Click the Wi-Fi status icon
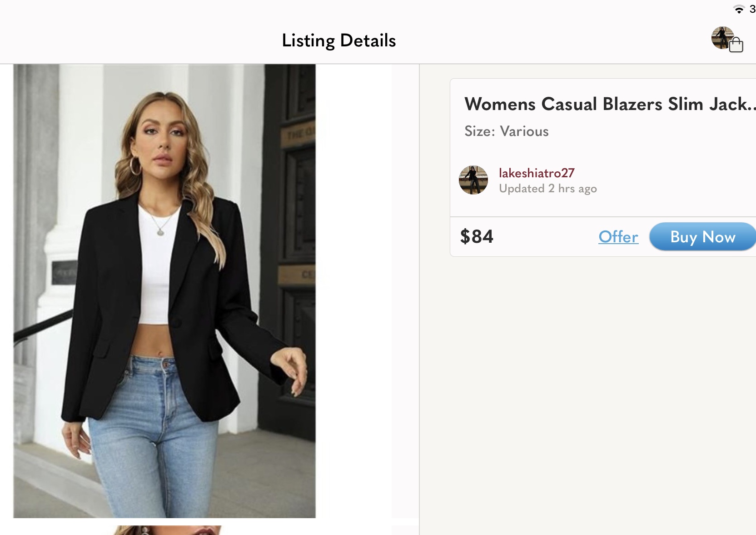This screenshot has height=535, width=756. (x=739, y=9)
